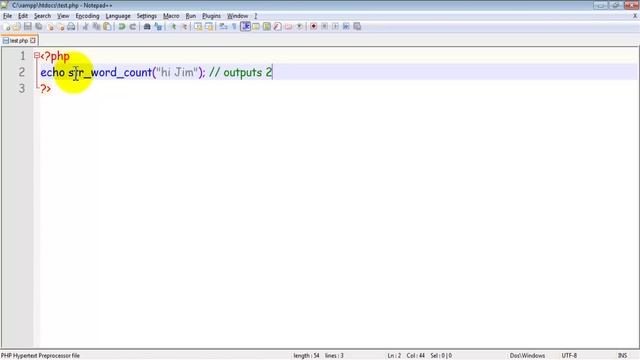Open the Language menu

click(118, 16)
